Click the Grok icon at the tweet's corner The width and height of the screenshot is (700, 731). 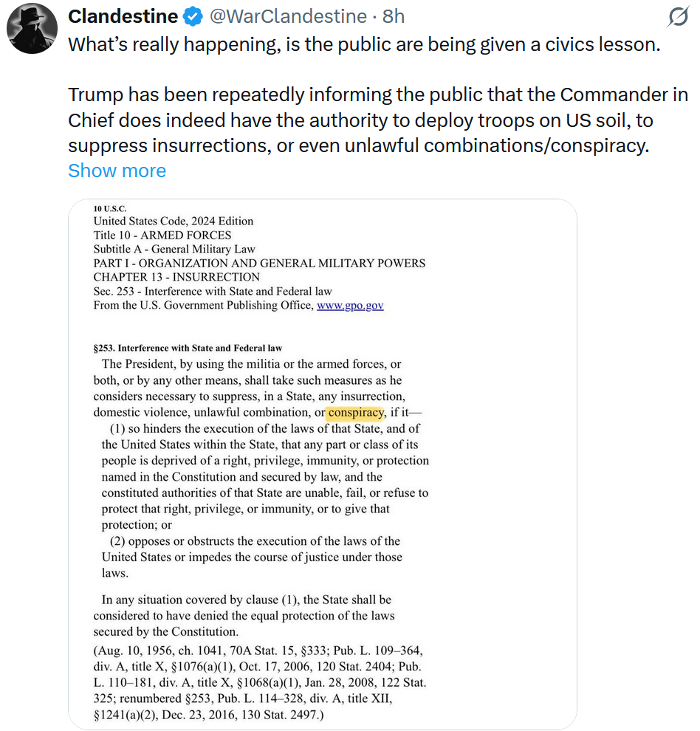(x=677, y=16)
